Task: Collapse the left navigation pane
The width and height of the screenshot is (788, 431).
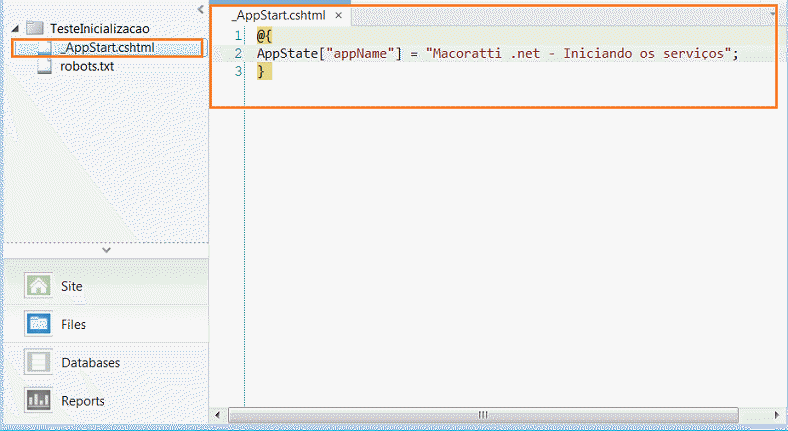Action: pos(201,9)
